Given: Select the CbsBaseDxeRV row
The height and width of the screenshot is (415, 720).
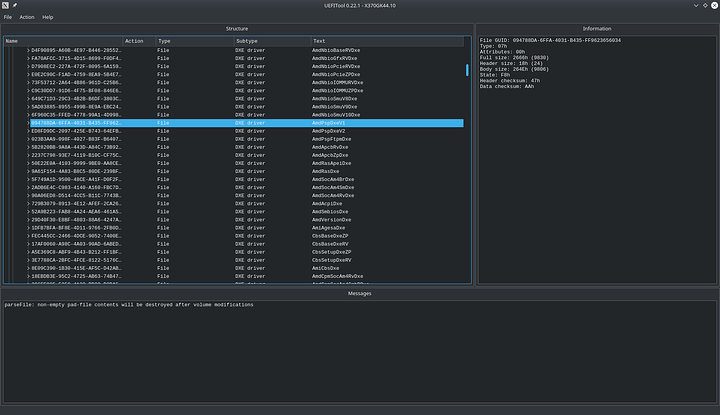Looking at the screenshot, I should pyautogui.click(x=247, y=244).
